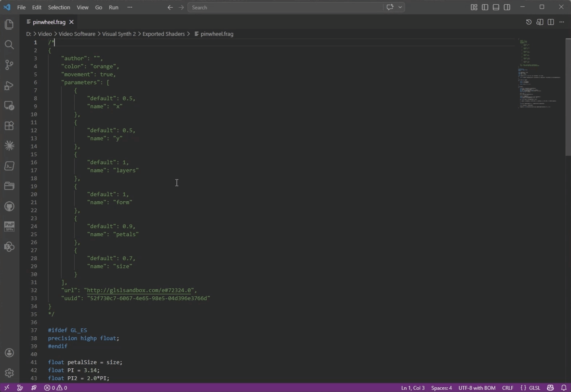This screenshot has width=571, height=392.
Task: Go forward in navigation history
Action: click(x=181, y=7)
